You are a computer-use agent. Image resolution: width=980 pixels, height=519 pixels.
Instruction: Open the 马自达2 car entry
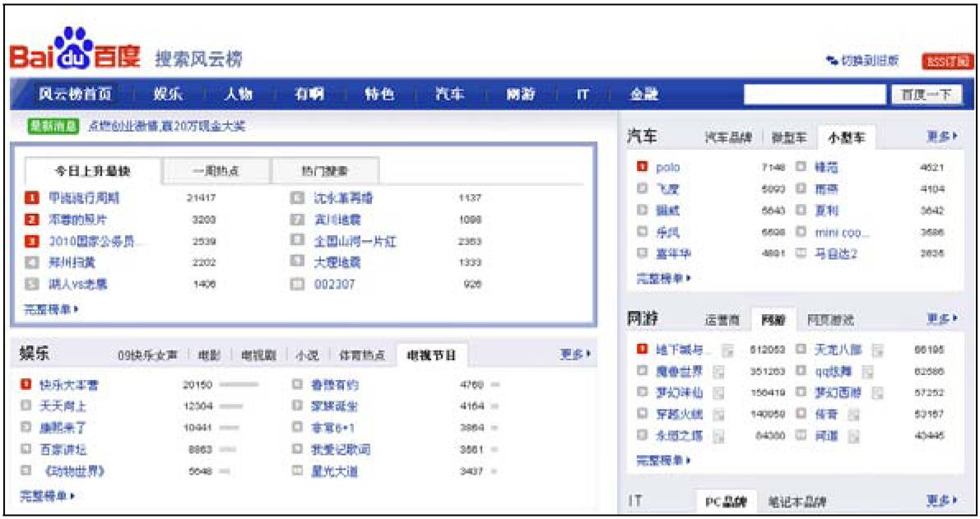tap(836, 253)
